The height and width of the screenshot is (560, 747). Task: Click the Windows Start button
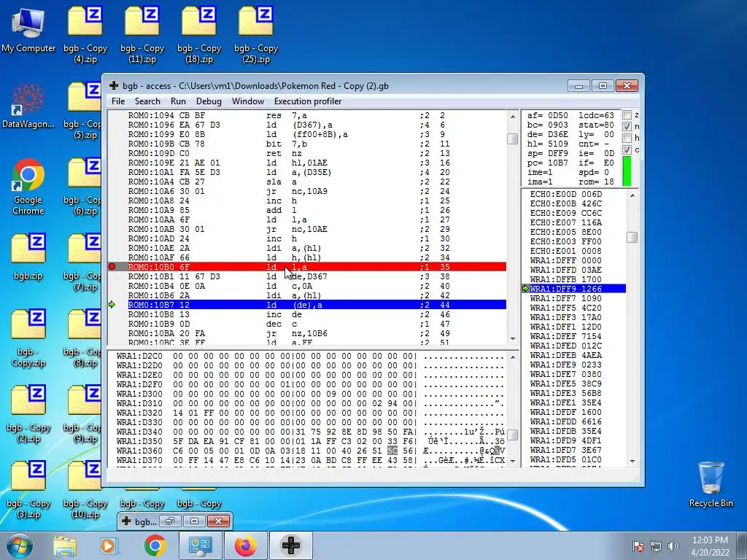pos(19,545)
